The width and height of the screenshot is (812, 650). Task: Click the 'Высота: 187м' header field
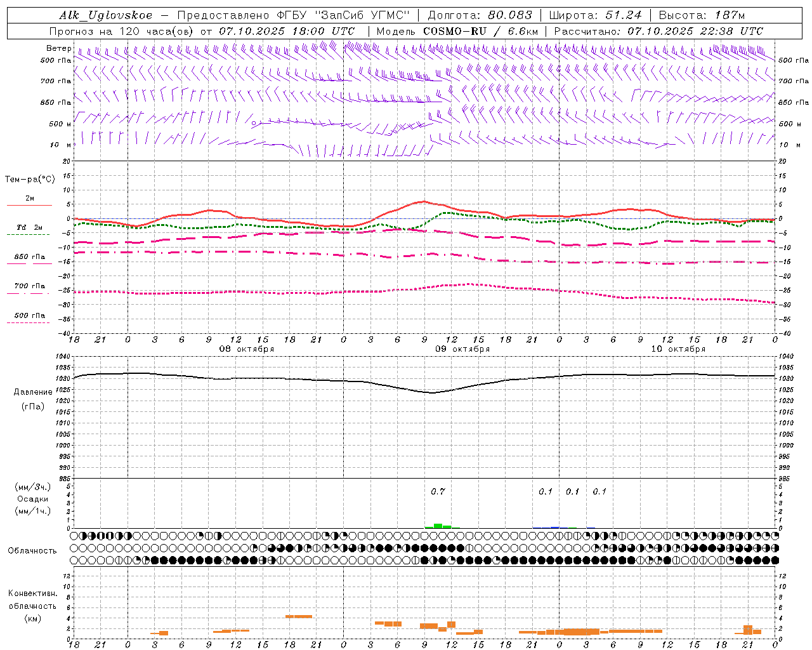702,15
